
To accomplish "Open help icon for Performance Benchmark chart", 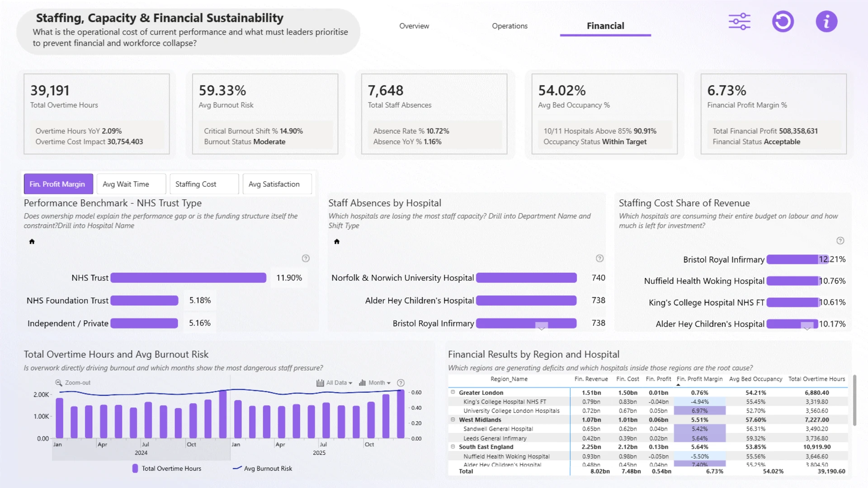I will coord(306,258).
